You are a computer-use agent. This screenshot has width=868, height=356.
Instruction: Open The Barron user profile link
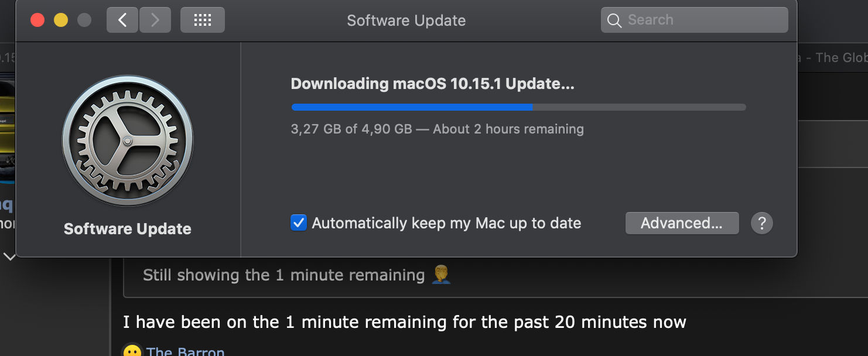[x=185, y=351]
